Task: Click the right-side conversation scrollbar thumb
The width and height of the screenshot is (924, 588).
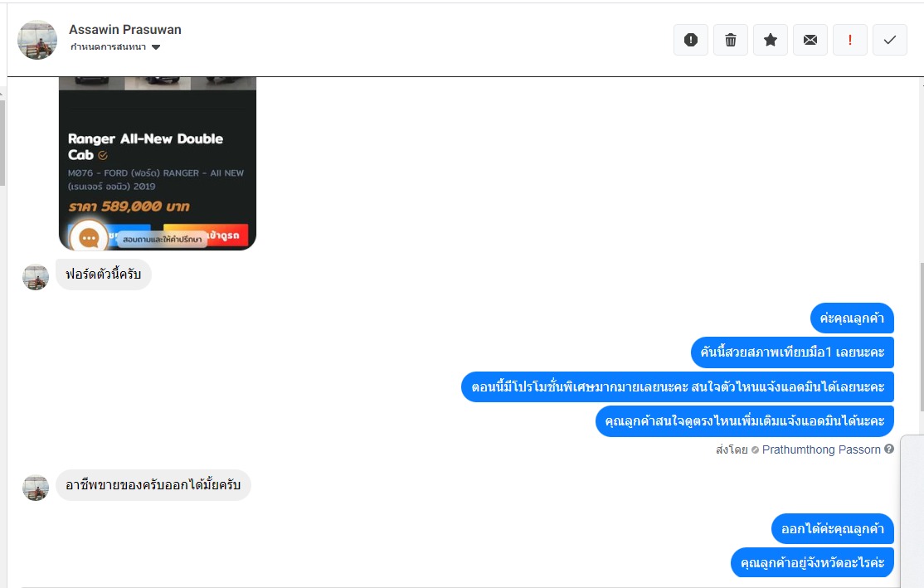Action: tap(921, 336)
